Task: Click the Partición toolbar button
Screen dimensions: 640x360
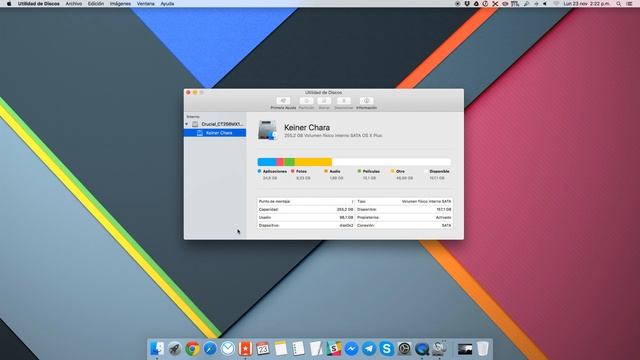Action: 306,103
